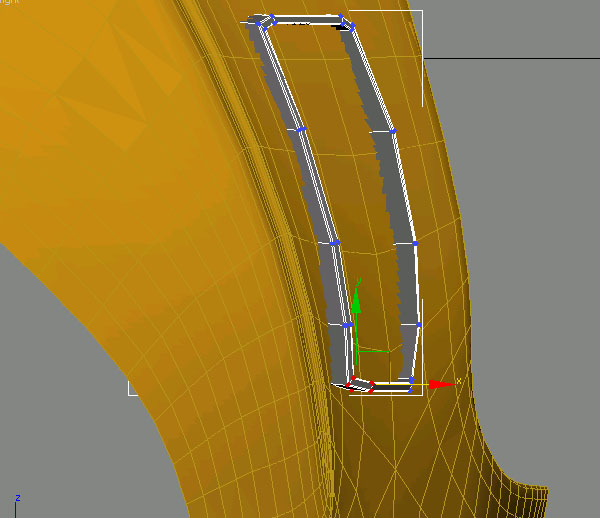The width and height of the screenshot is (600, 518).
Task: Grab the green Y-axis arrow of move gizmo
Action: (x=356, y=300)
